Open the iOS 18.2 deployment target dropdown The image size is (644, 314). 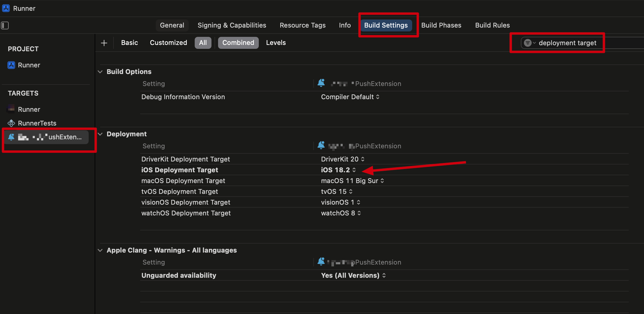[338, 170]
